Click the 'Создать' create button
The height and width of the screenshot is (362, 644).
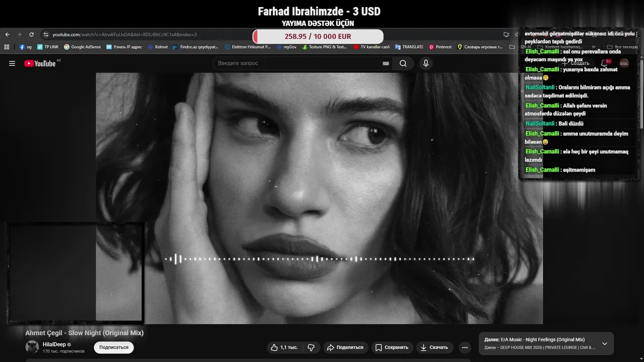(575, 63)
